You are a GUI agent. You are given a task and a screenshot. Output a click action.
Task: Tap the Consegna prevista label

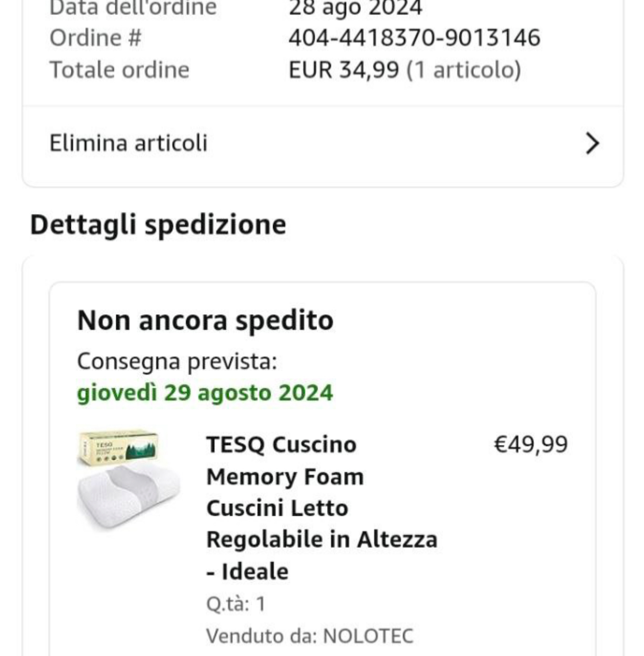pos(177,361)
